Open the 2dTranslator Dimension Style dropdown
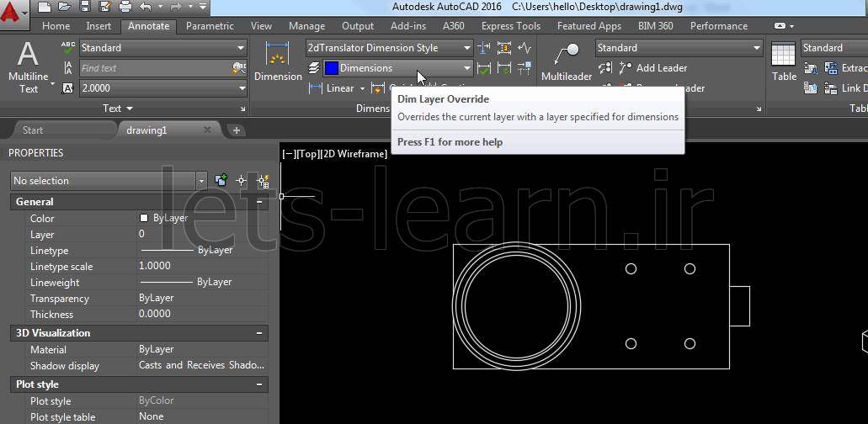 [x=389, y=48]
